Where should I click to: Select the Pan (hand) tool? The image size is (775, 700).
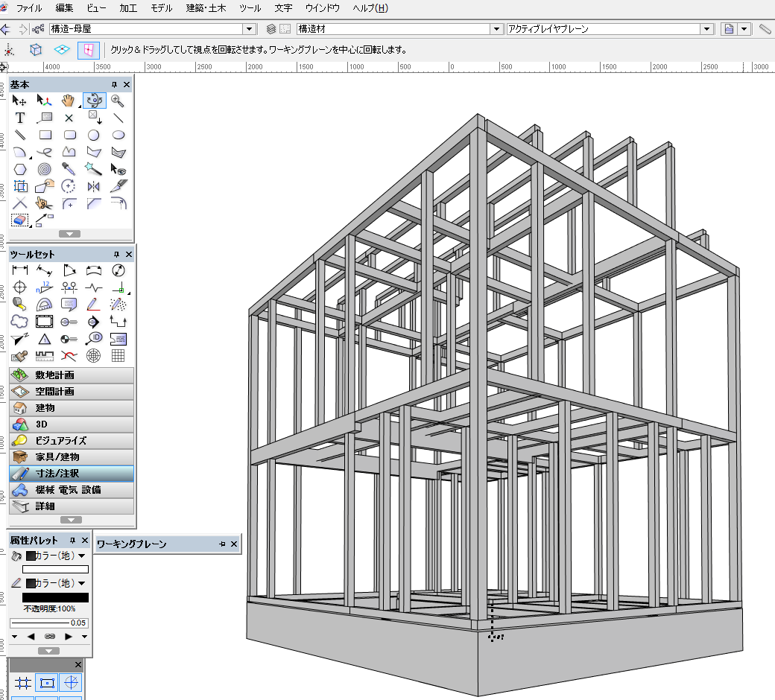click(69, 101)
